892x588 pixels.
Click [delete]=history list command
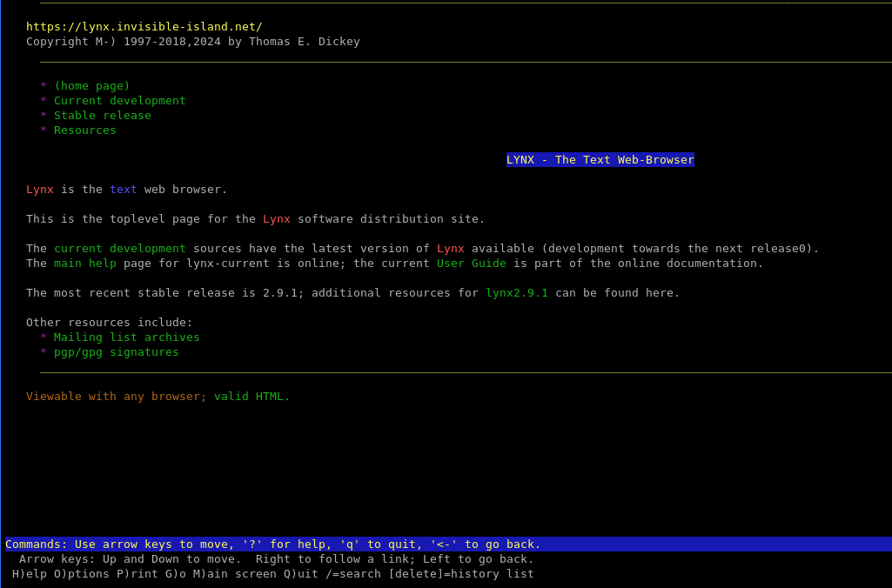[x=460, y=574]
